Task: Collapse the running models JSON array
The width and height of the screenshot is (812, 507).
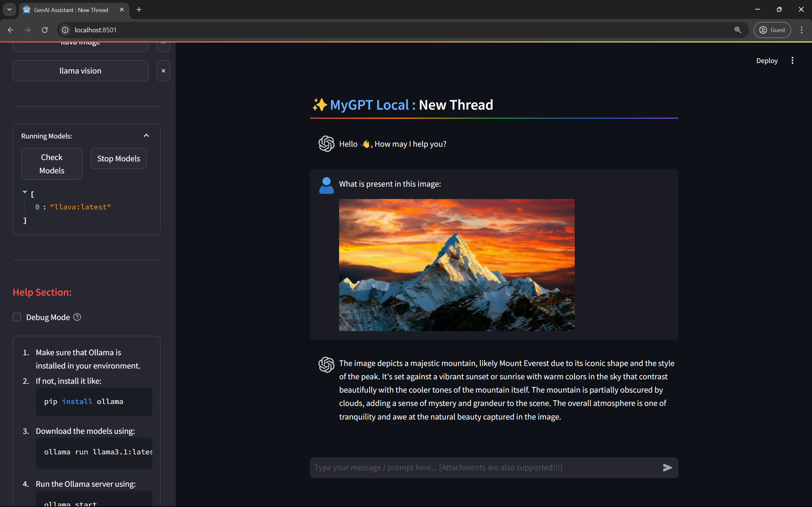Action: pyautogui.click(x=24, y=192)
